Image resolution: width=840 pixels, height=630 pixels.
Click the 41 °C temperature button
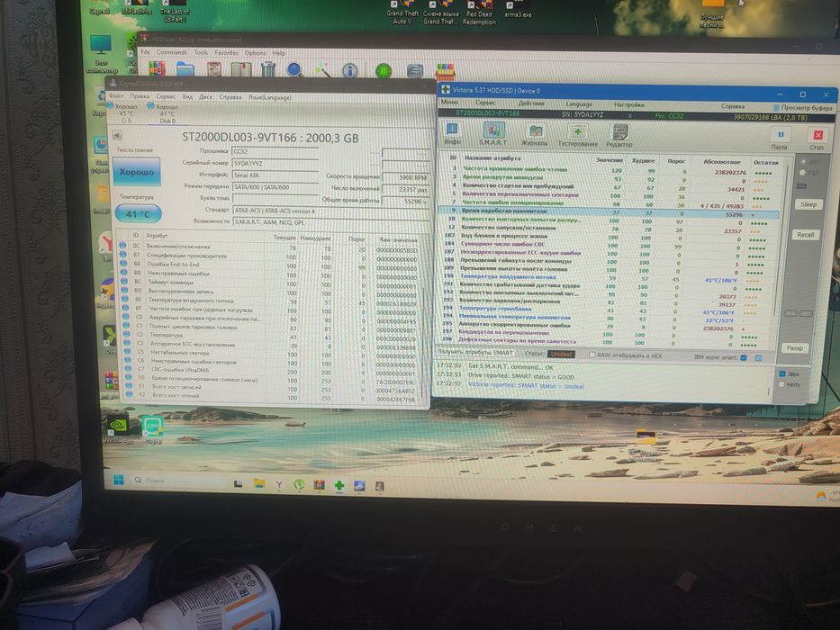click(139, 214)
